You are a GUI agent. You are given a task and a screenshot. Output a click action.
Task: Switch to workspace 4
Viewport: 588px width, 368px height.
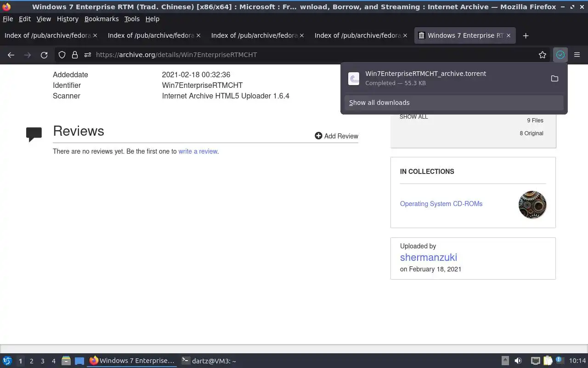tap(53, 361)
